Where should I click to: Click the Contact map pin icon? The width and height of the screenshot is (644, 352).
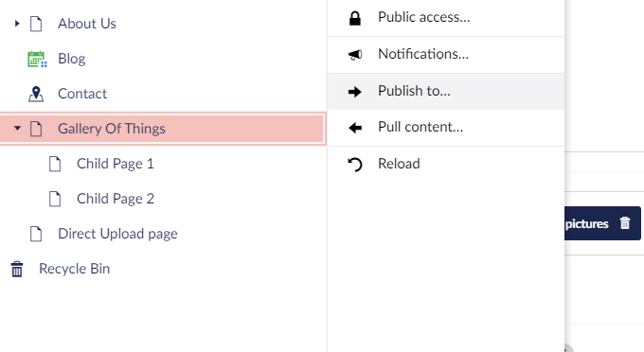point(36,94)
